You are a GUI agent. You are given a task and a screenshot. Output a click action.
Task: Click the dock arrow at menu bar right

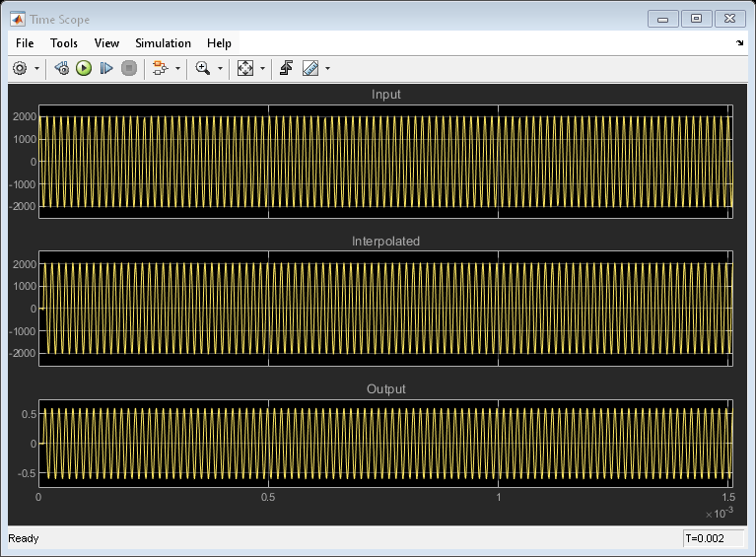(739, 43)
